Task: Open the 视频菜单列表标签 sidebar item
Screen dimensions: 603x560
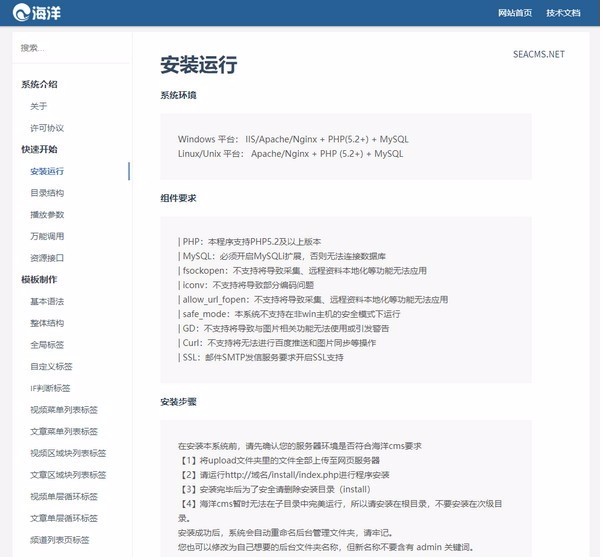Action: tap(64, 410)
